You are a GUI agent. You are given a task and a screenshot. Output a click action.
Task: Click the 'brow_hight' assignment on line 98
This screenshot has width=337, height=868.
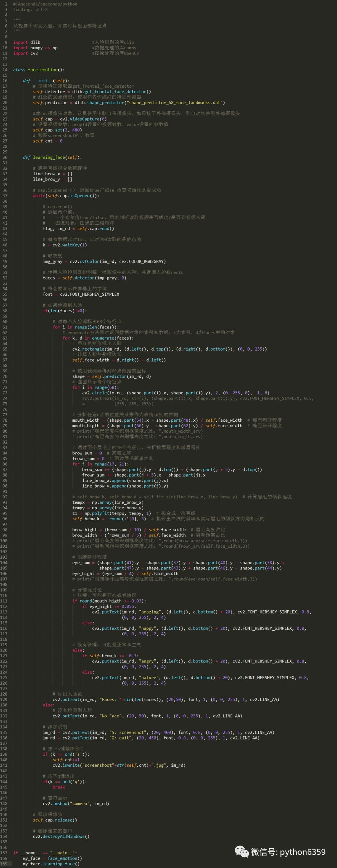point(129,530)
